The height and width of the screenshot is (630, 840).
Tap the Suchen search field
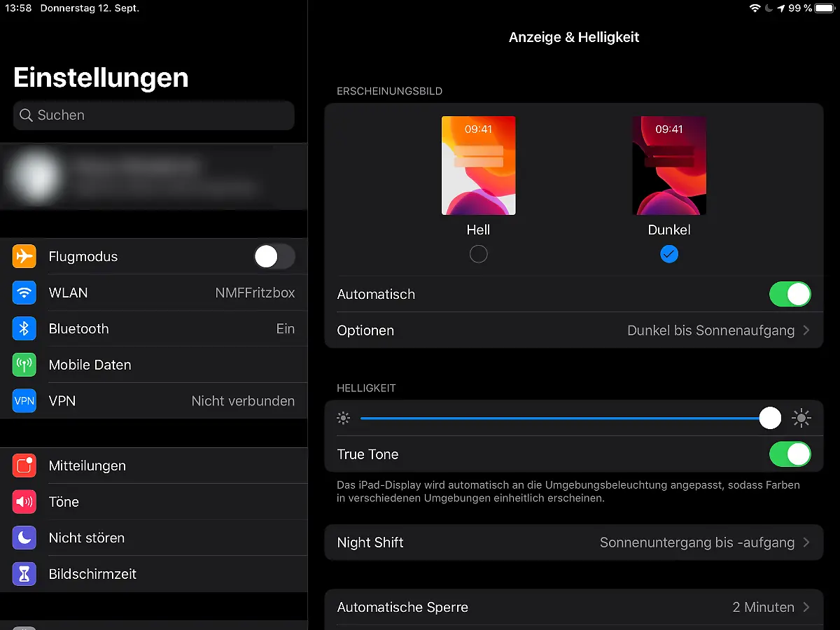(154, 115)
